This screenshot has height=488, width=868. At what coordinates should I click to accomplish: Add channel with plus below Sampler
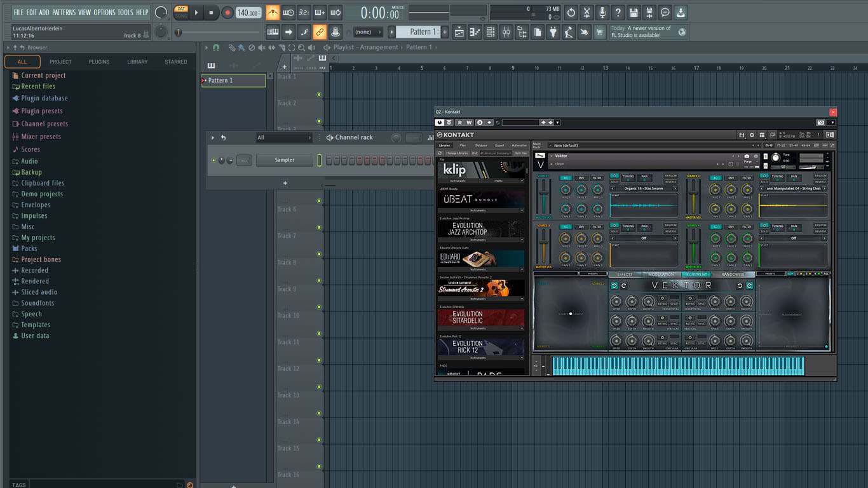285,183
